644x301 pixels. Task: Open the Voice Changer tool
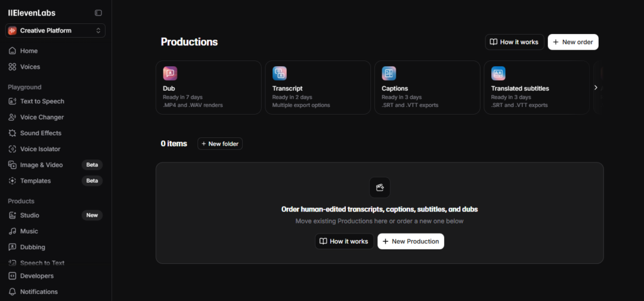[42, 117]
